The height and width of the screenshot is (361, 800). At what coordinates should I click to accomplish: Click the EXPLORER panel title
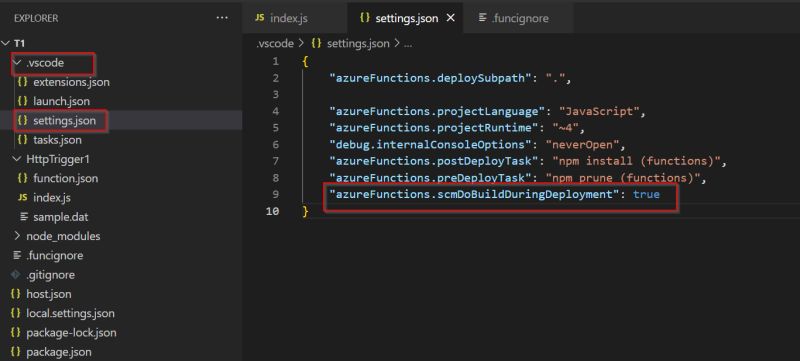coord(36,18)
